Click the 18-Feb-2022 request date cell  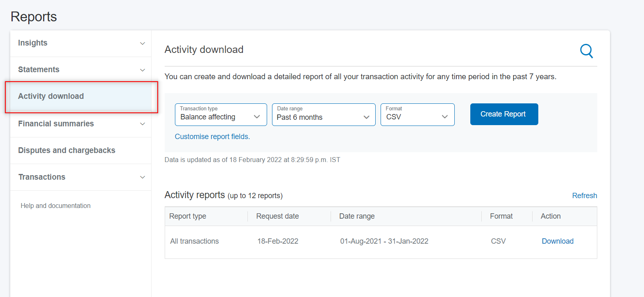[278, 241]
